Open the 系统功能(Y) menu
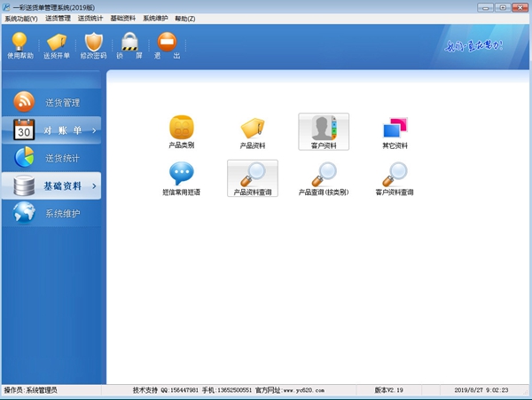The height and width of the screenshot is (400, 532). 21,18
